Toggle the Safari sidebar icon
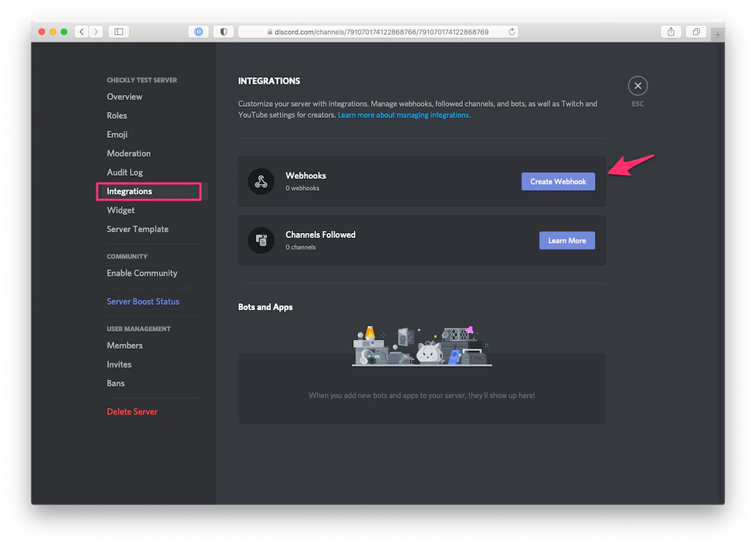The height and width of the screenshot is (546, 756). 119,31
